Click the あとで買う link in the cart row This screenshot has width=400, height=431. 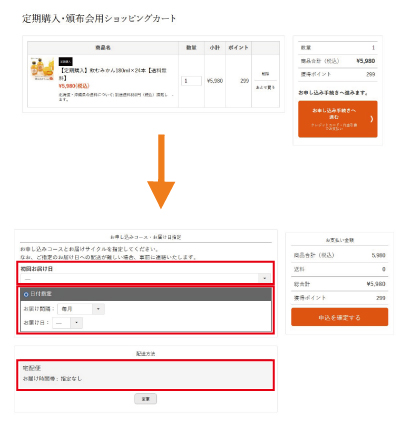coord(265,87)
